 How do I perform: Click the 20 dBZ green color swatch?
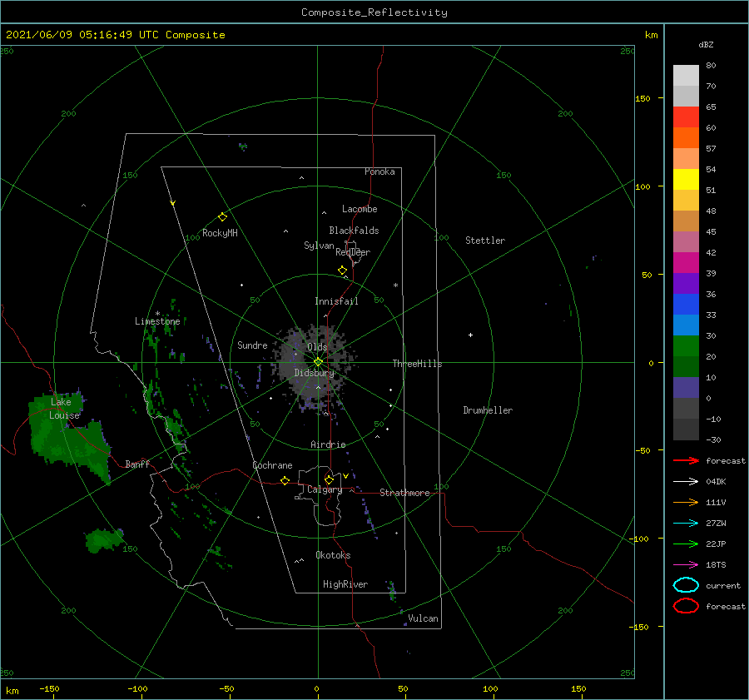pos(686,345)
